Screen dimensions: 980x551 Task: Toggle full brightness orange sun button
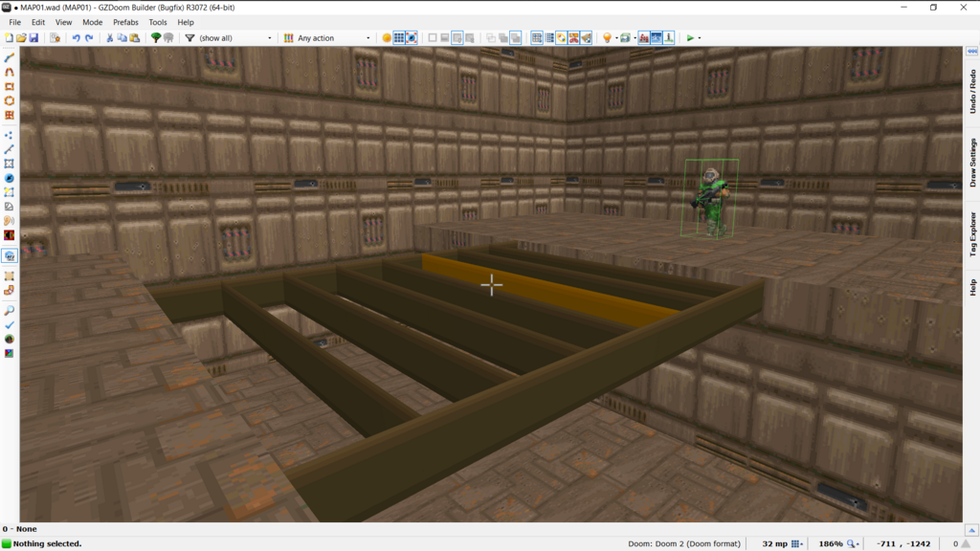click(387, 38)
